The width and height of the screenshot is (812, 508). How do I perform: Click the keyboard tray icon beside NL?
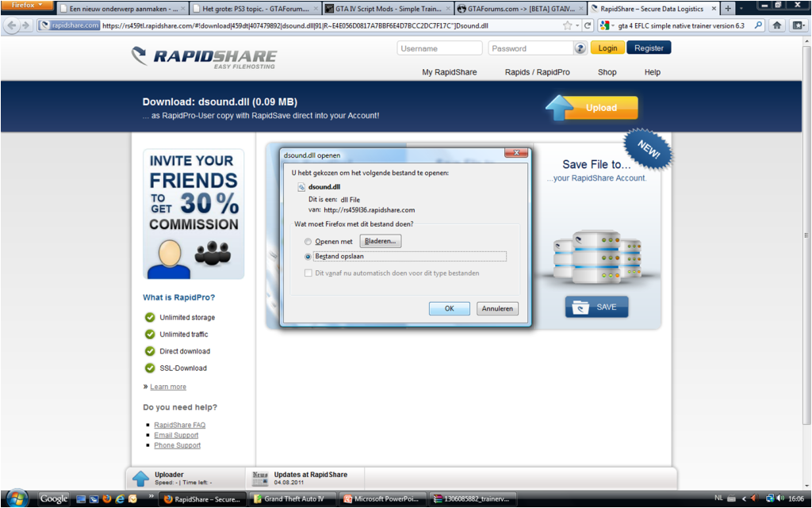(731, 498)
